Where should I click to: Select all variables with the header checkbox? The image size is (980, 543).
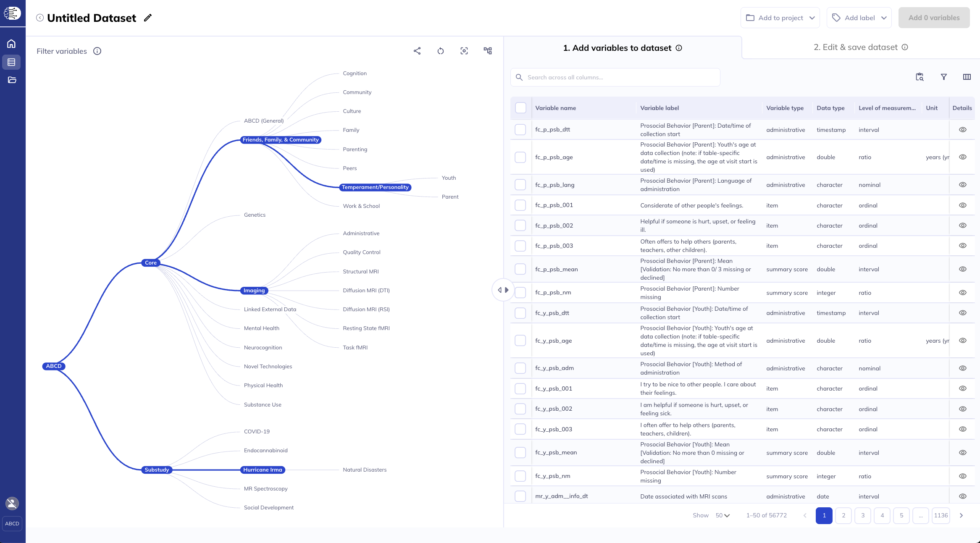click(520, 108)
